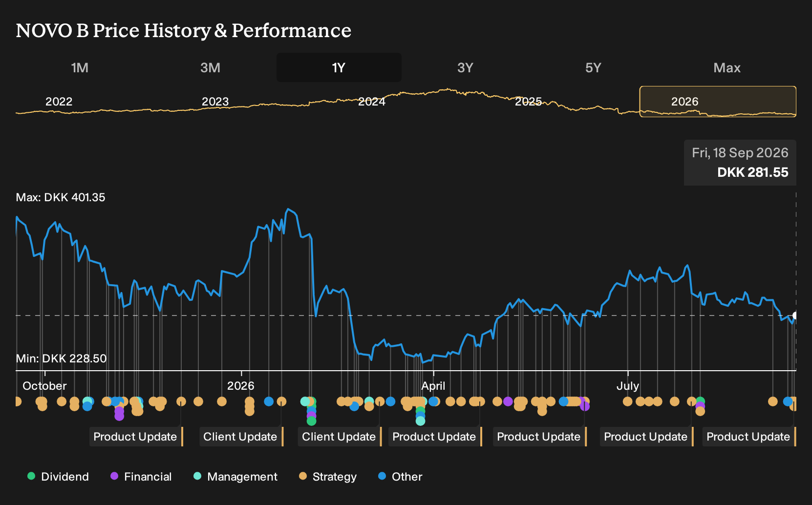Screen dimensions: 812x505
Task: Choose the Max time range
Action: (727, 68)
